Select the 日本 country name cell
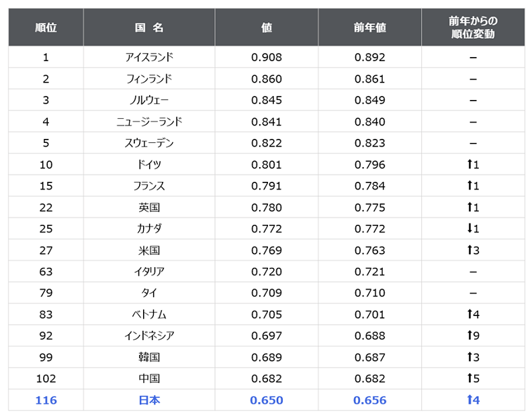The height and width of the screenshot is (416, 532). 149,400
